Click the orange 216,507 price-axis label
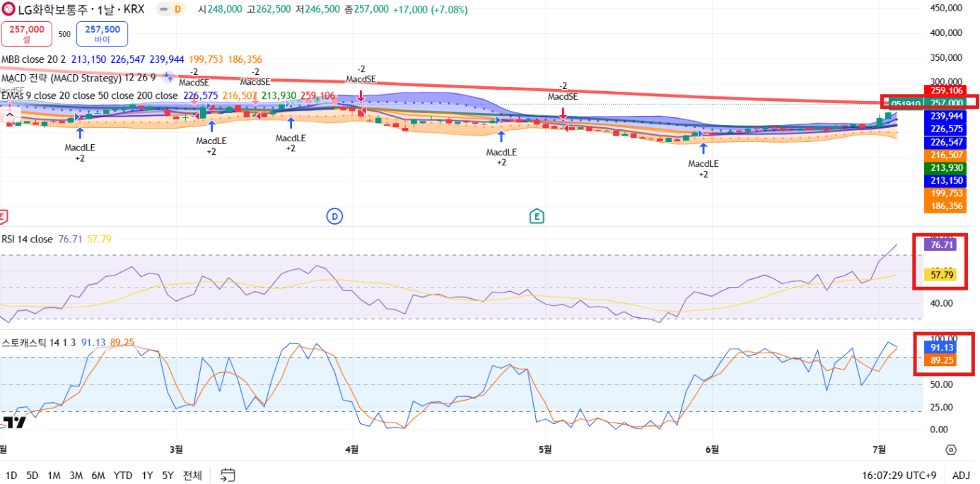This screenshot has height=484, width=980. [x=945, y=155]
